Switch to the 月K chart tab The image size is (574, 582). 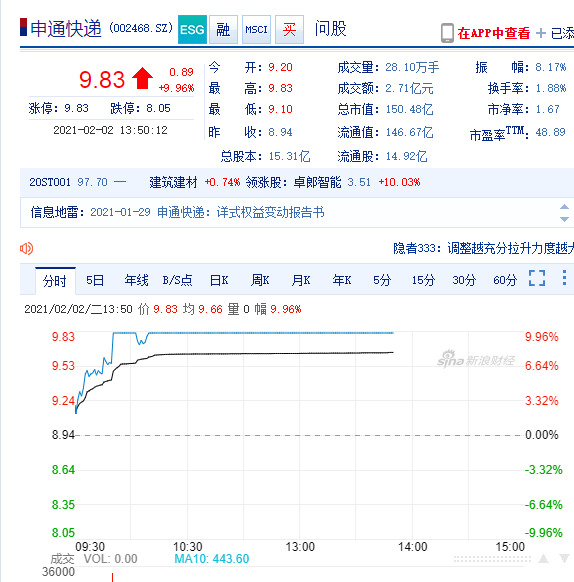[301, 280]
